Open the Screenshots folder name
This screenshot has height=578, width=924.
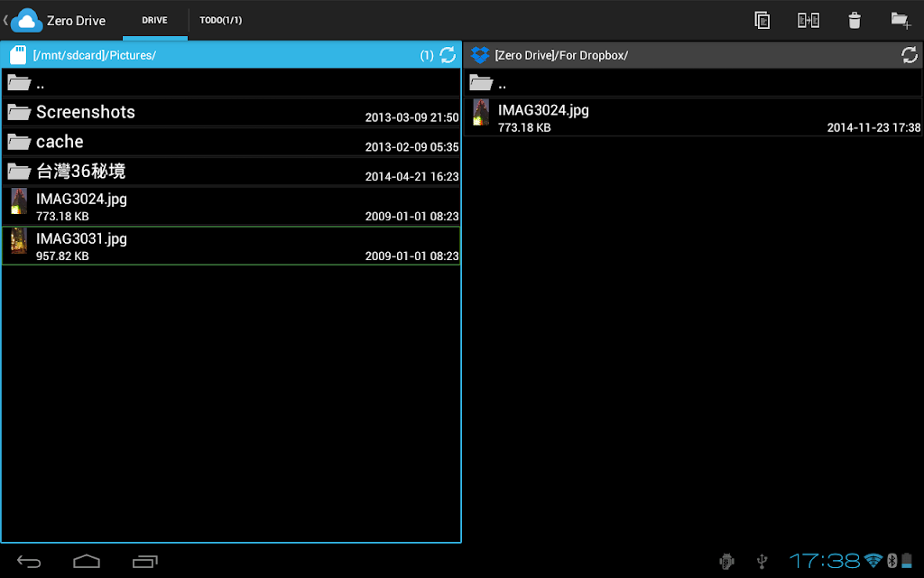click(x=86, y=112)
